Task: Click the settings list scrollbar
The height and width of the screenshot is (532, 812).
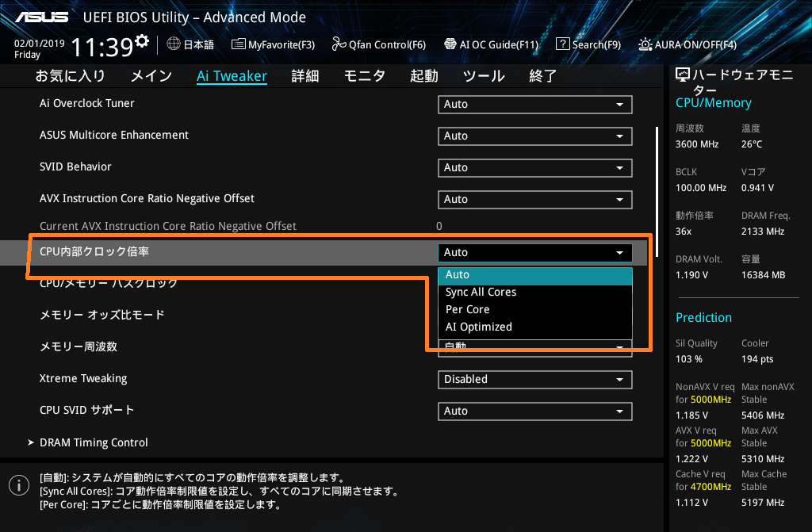Action: pos(657,192)
